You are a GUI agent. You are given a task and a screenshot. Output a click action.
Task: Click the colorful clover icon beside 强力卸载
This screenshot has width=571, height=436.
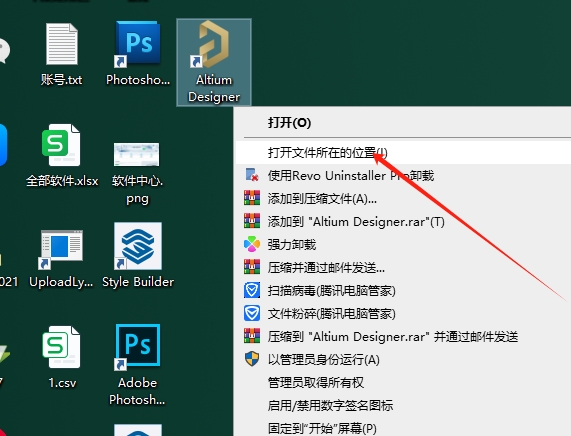pos(252,244)
